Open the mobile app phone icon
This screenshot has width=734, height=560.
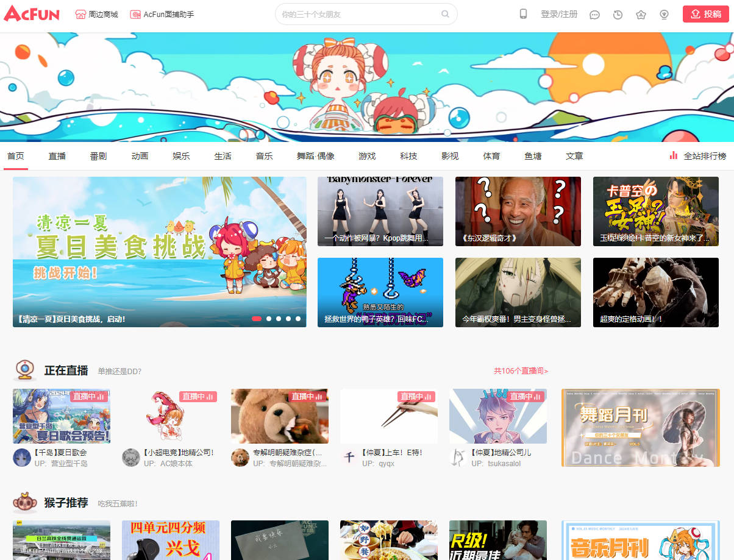tap(523, 14)
